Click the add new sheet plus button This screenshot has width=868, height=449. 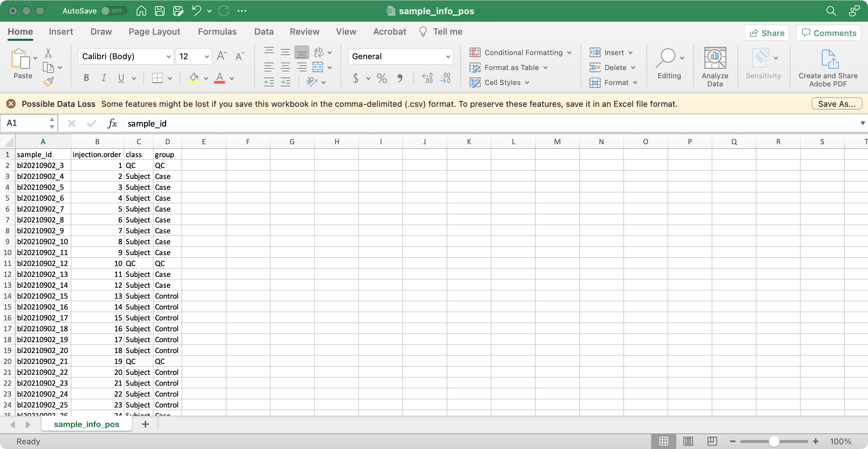click(145, 424)
